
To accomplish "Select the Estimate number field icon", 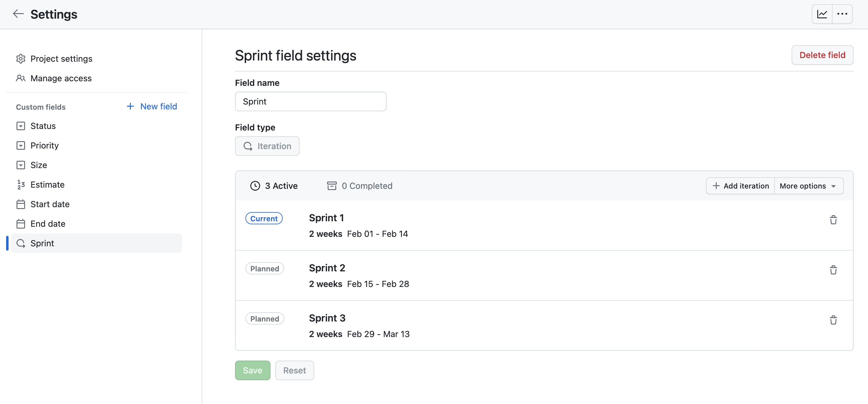I will (x=20, y=184).
